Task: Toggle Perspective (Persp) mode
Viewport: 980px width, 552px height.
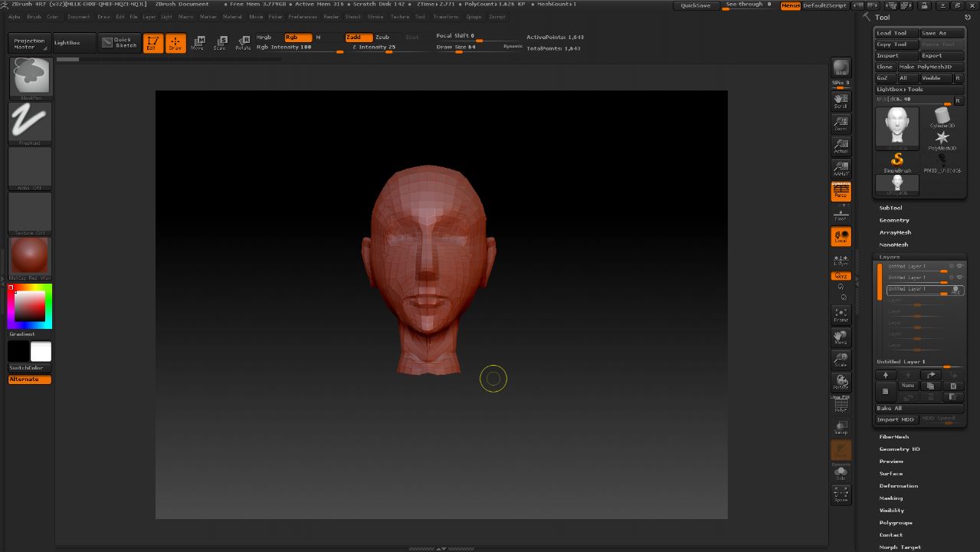Action: [841, 191]
